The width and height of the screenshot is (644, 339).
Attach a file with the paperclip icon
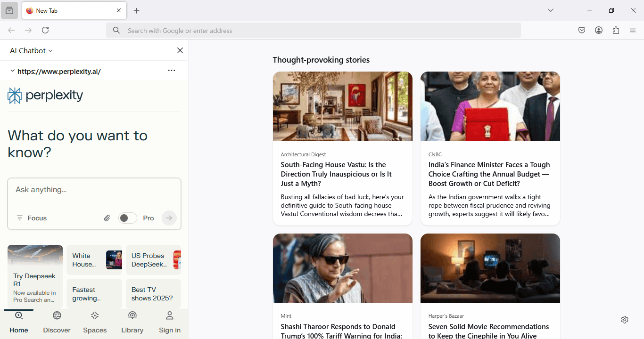point(107,218)
